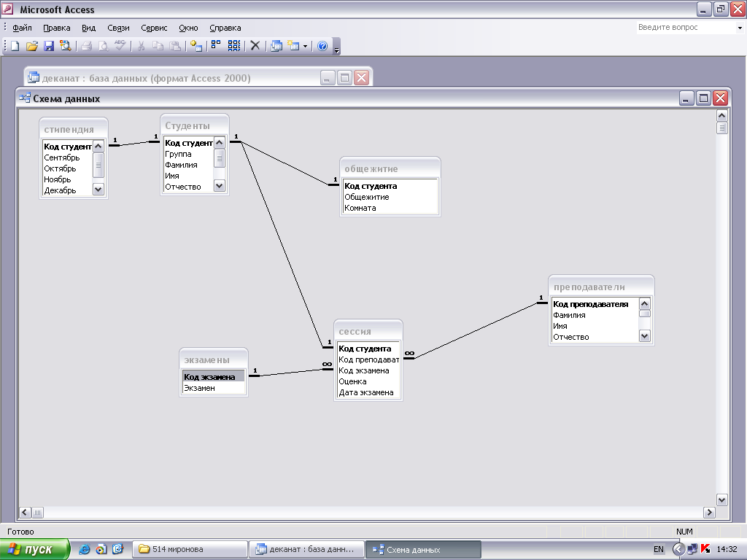Click the Spelling check ABC icon

[120, 46]
